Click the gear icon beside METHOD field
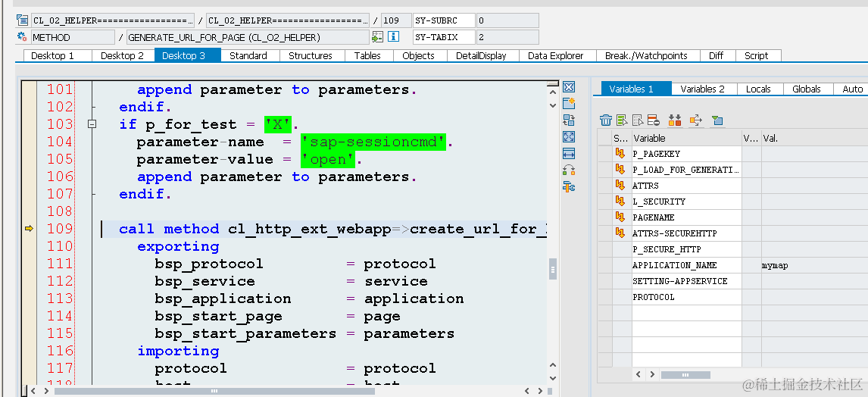Screen dimensions: 868x397 [x=22, y=37]
